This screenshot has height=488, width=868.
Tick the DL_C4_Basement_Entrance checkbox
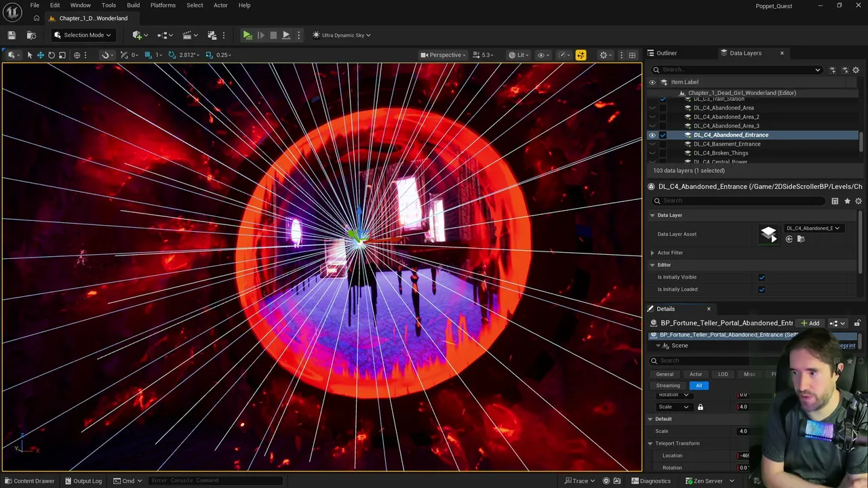click(x=663, y=144)
